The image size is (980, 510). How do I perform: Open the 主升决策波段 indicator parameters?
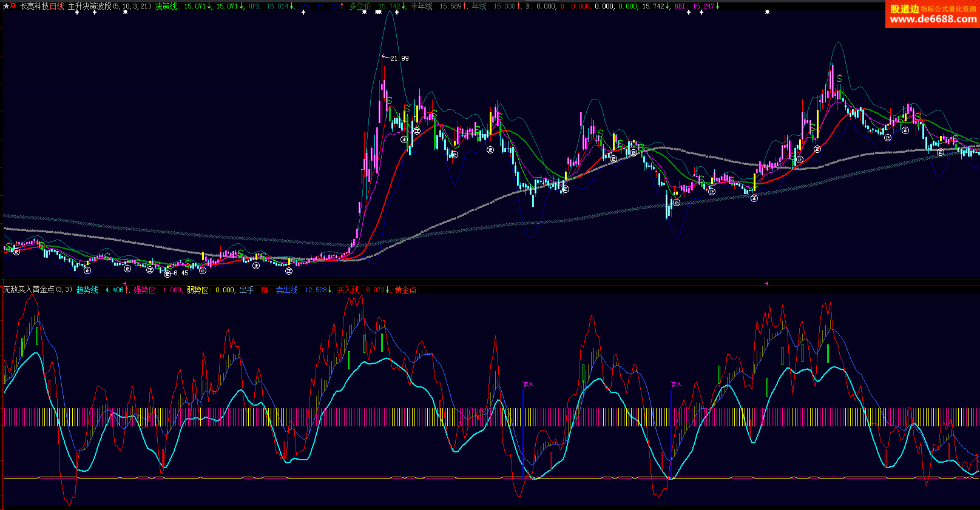coord(89,6)
